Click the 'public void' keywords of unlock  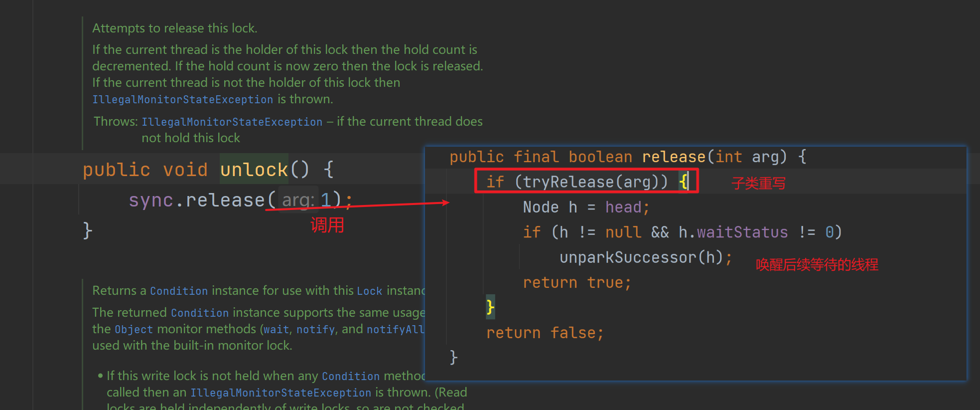145,170
